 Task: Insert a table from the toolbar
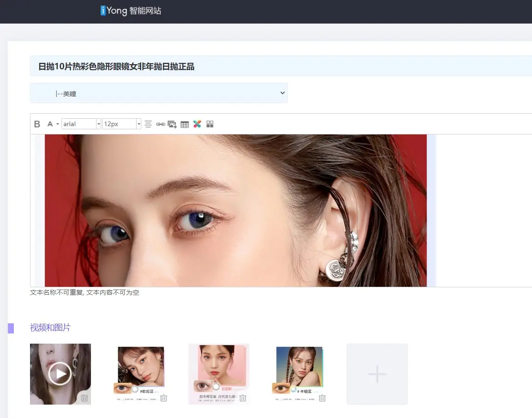click(184, 124)
